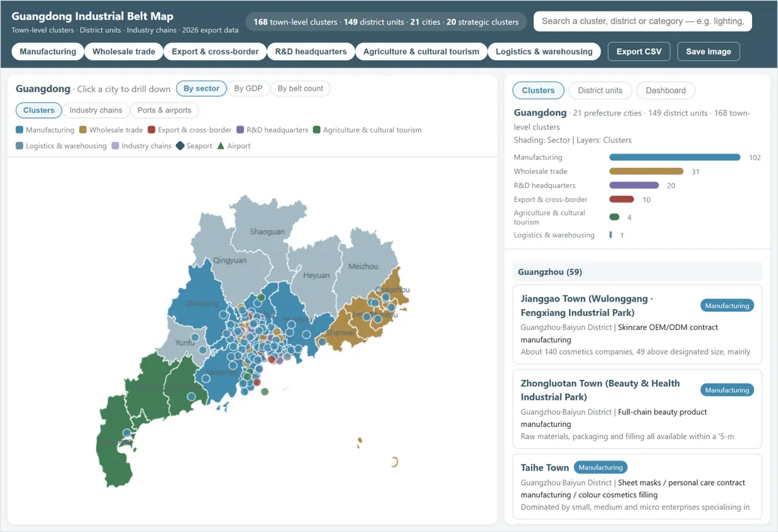The width and height of the screenshot is (778, 532).
Task: Toggle the Industry chains map layer
Action: click(96, 110)
